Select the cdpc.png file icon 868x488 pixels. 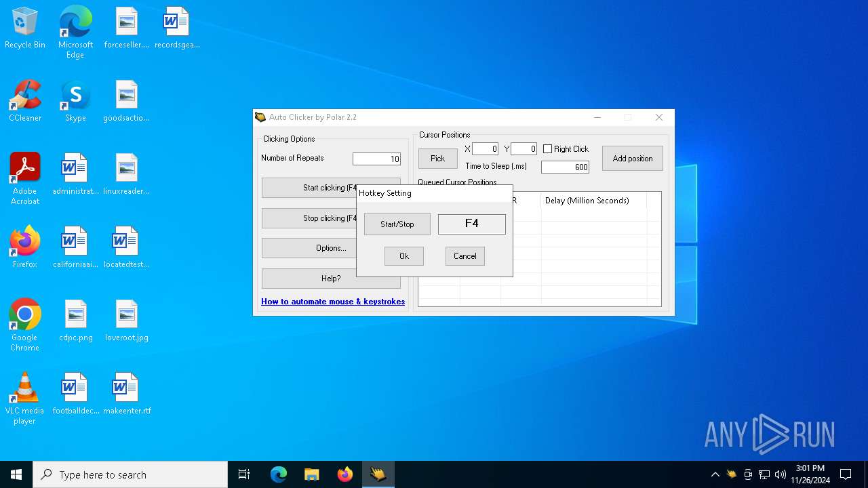75,321
